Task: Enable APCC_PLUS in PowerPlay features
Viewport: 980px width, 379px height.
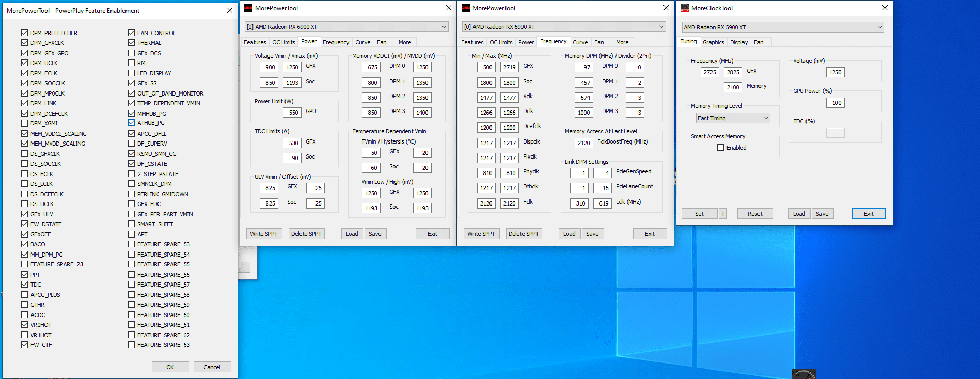Action: tap(24, 294)
